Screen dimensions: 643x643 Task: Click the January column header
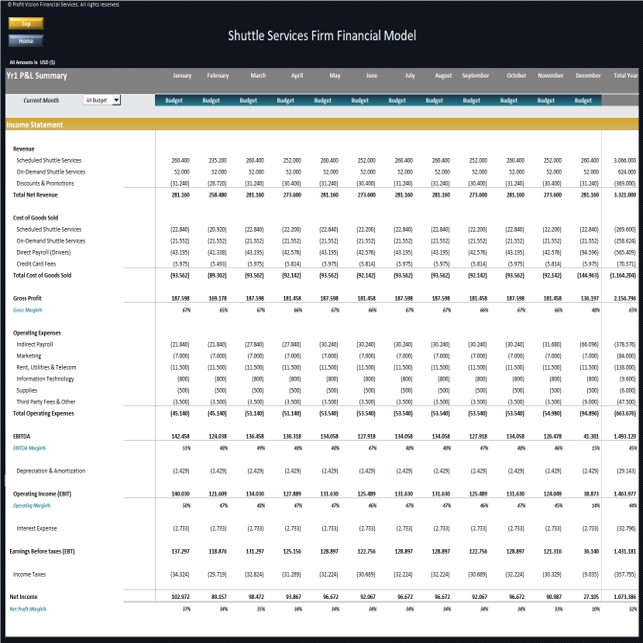click(182, 75)
